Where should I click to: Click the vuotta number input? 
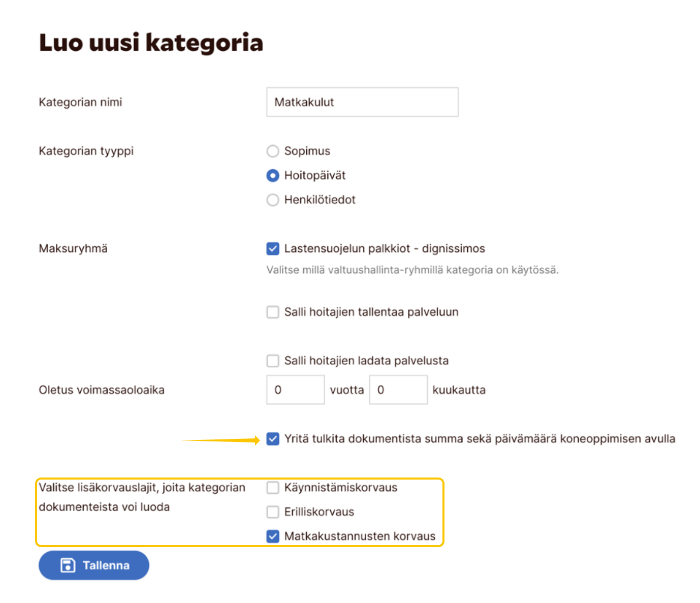click(x=295, y=390)
